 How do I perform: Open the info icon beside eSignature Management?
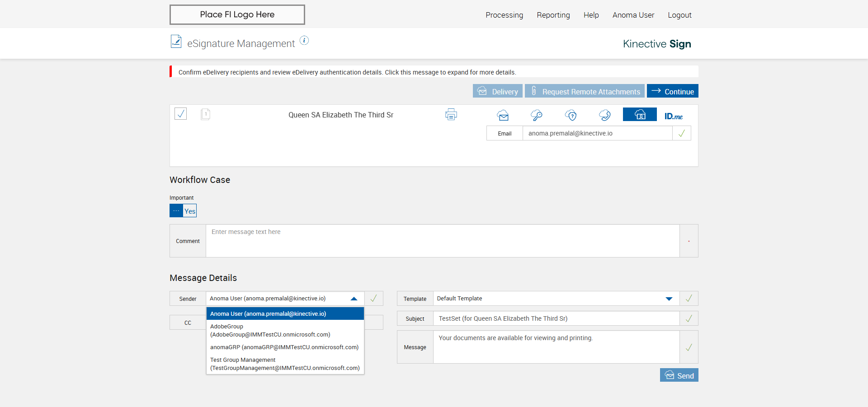[304, 41]
